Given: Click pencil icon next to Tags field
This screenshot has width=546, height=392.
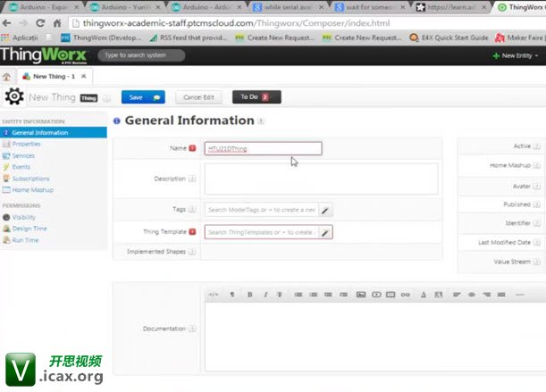Looking at the screenshot, I should pyautogui.click(x=325, y=210).
